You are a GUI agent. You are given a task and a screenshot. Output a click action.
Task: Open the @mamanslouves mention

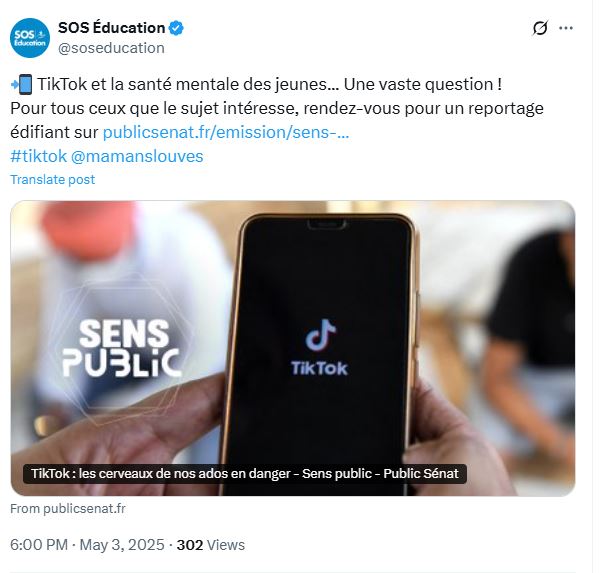coord(137,156)
